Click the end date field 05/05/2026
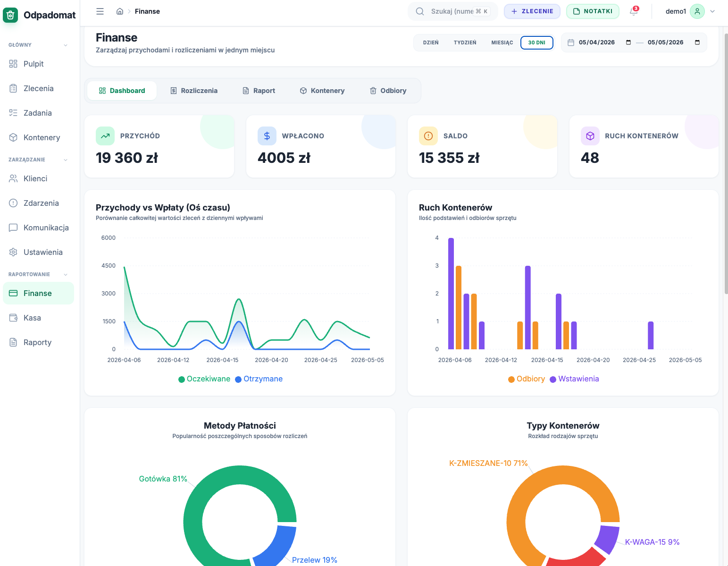 click(x=666, y=42)
